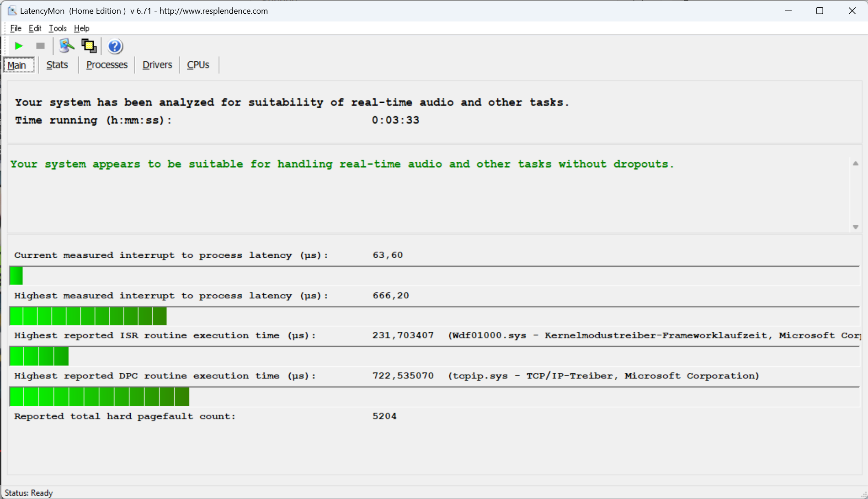This screenshot has height=499, width=868.
Task: Switch to the Stats tab
Action: pyautogui.click(x=57, y=65)
